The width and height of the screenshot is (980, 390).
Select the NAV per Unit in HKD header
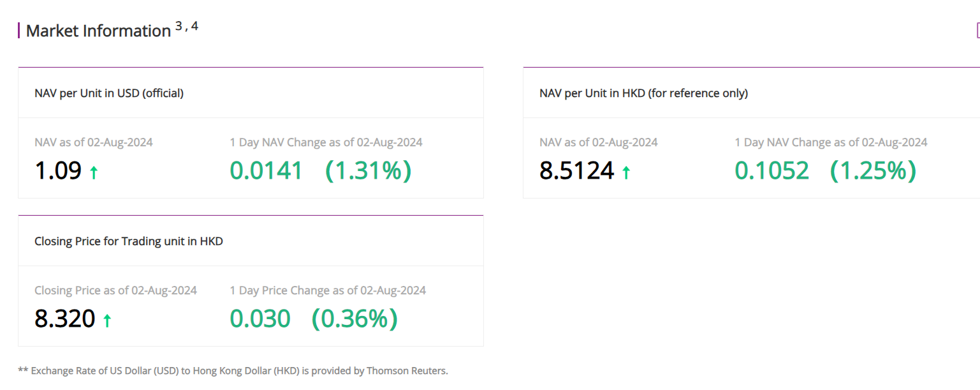click(x=643, y=93)
